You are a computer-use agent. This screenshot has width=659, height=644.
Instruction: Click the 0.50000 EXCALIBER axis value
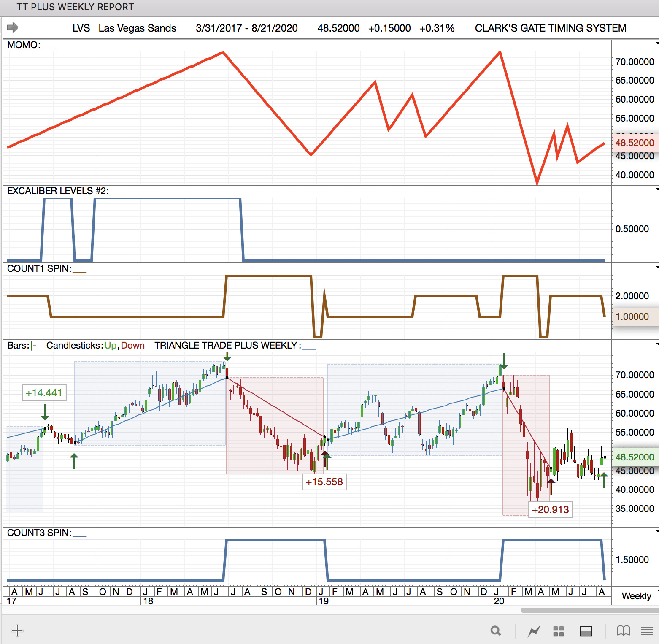point(632,229)
